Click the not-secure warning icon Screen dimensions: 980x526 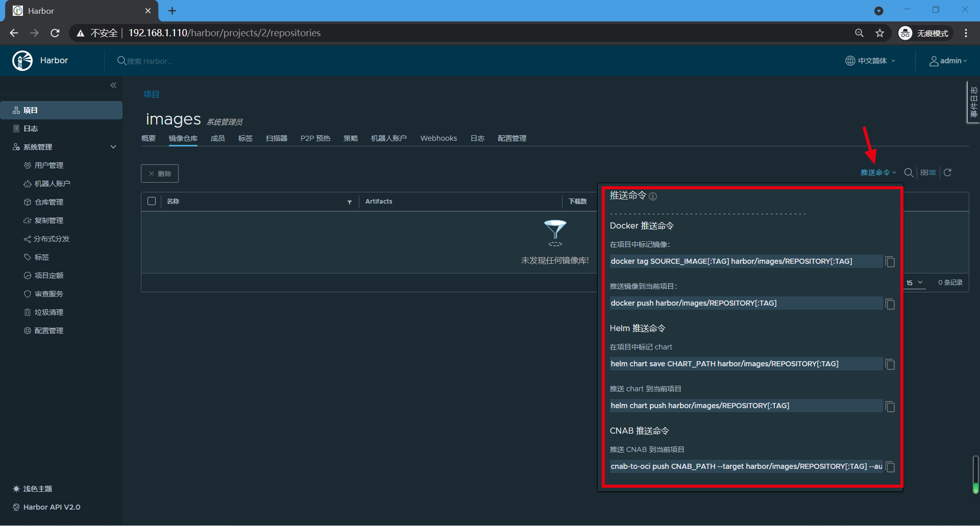80,33
